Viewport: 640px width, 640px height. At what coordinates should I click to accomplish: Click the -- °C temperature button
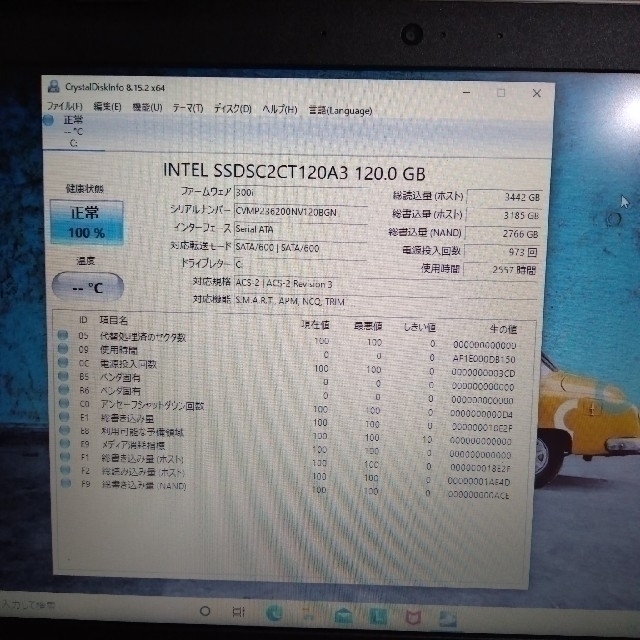click(x=88, y=287)
